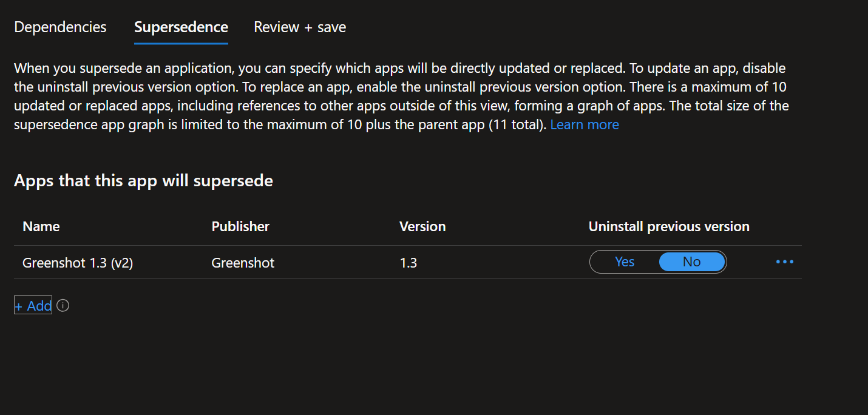
Task: Add a superseded app with Add link
Action: point(33,306)
